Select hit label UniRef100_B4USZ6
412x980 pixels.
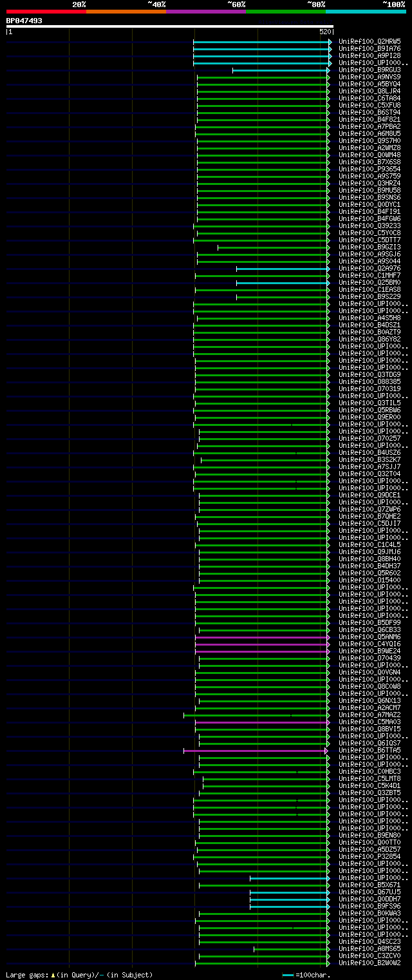tap(370, 452)
